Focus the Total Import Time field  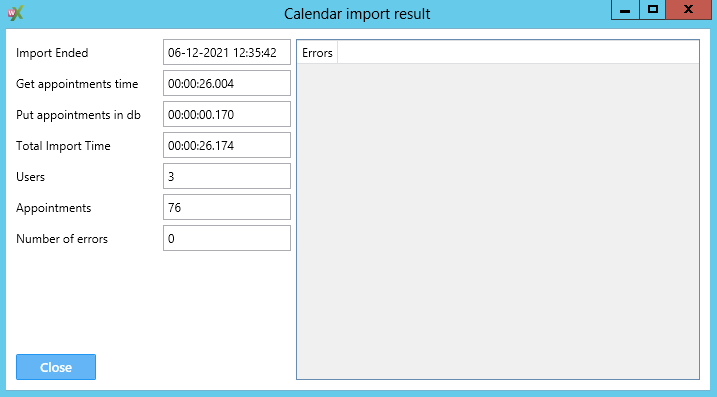click(227, 145)
